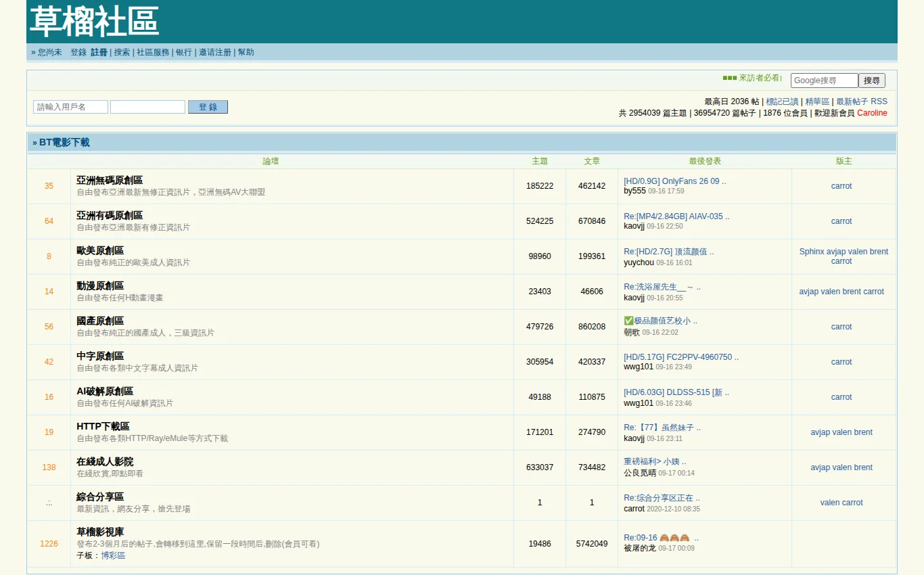Open the RSS feed link

tap(879, 101)
